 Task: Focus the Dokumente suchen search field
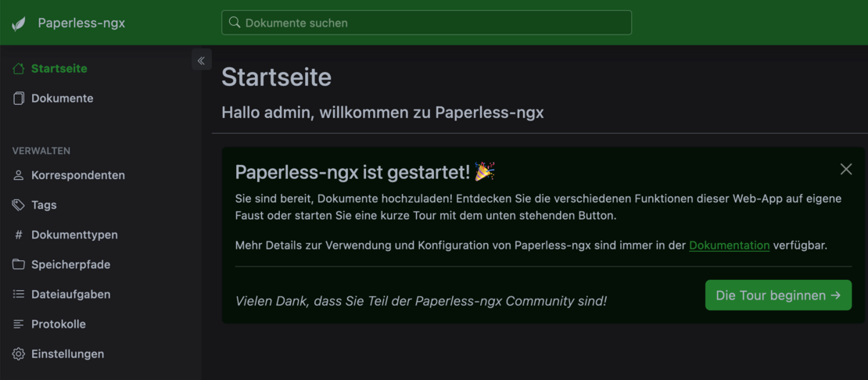tap(430, 23)
